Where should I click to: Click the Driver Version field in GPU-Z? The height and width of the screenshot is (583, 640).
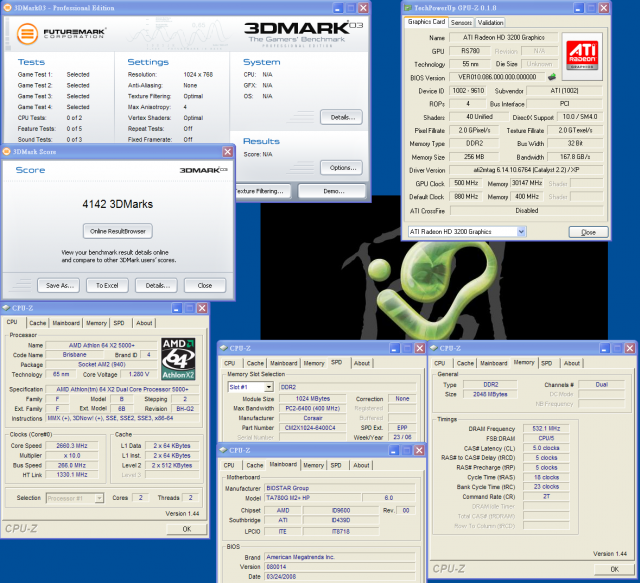[526, 170]
